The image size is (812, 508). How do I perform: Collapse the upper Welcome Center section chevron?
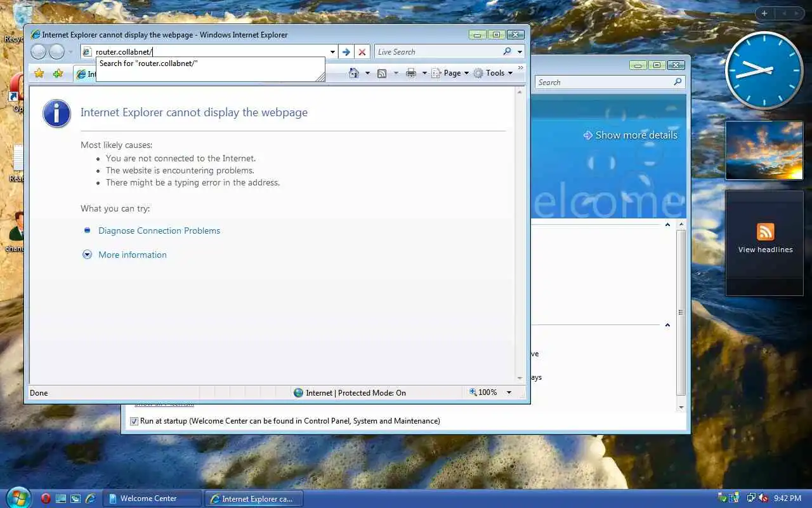click(667, 225)
